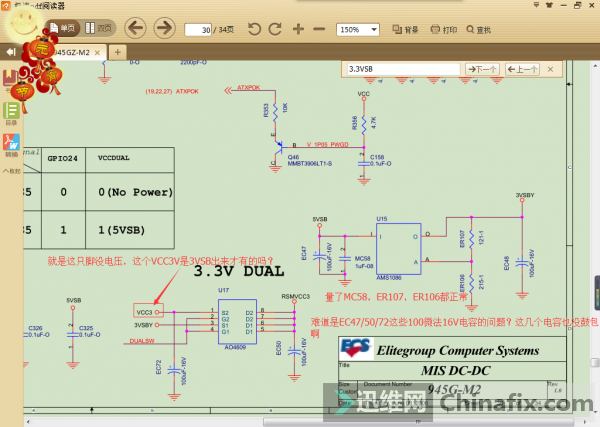Go to next page with forward arrow
The width and height of the screenshot is (600, 427).
165,28
